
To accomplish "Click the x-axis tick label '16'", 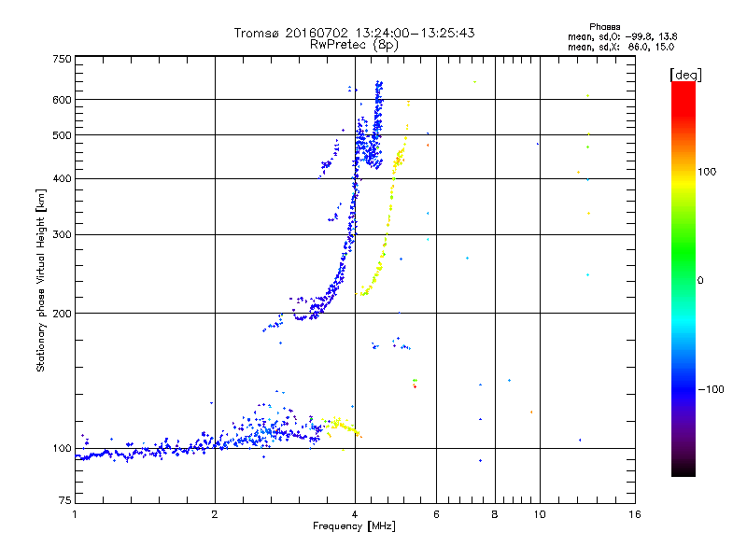I will coord(635,514).
